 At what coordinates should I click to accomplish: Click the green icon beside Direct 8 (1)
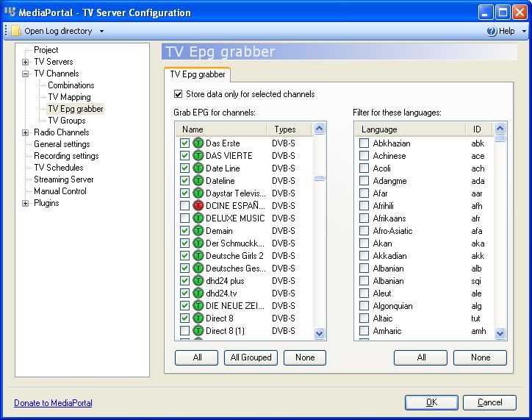coord(198,331)
